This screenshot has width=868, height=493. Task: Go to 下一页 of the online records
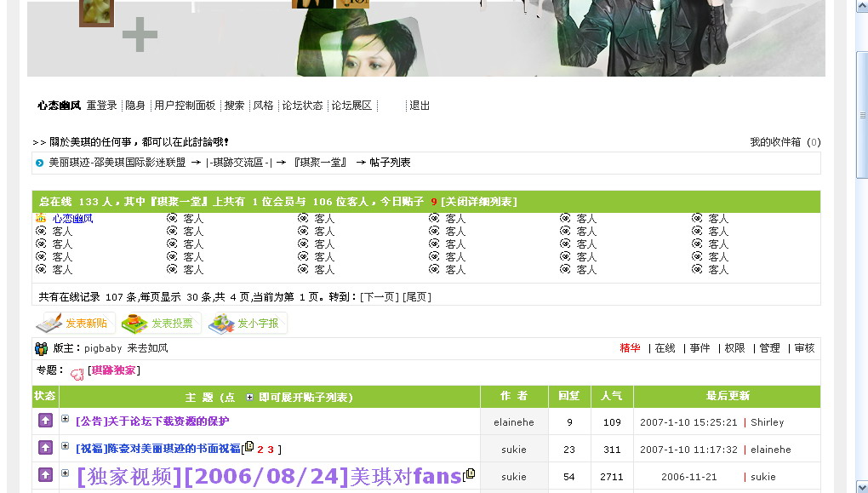(x=379, y=297)
